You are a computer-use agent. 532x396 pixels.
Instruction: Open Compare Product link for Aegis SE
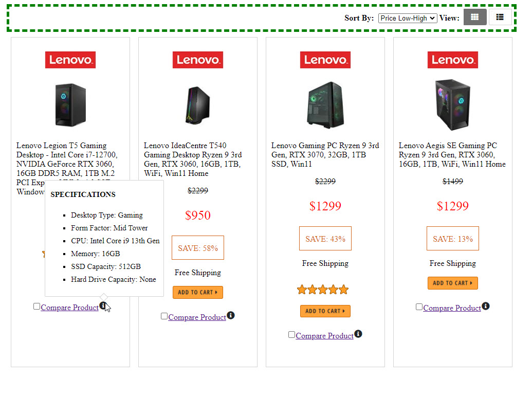[x=452, y=308]
